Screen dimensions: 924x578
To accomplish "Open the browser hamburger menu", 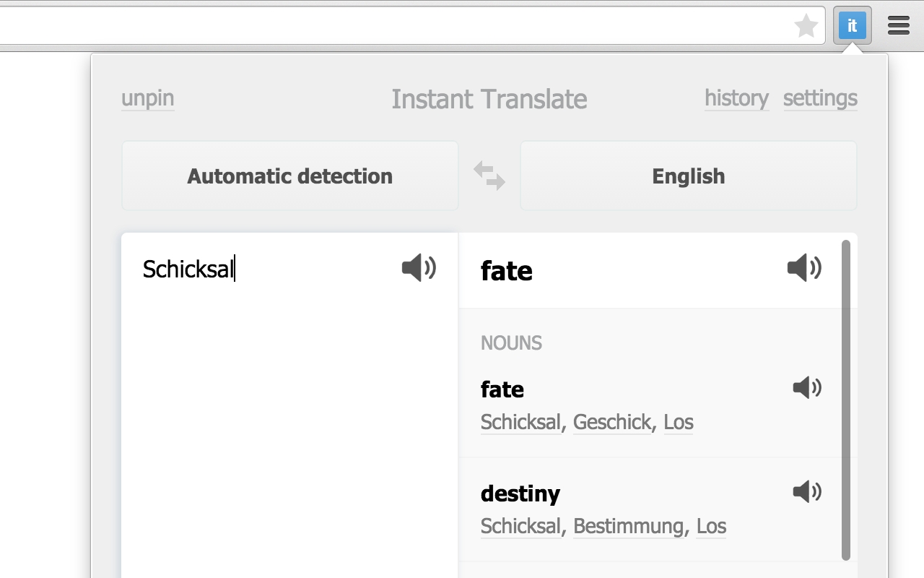I will click(x=899, y=26).
